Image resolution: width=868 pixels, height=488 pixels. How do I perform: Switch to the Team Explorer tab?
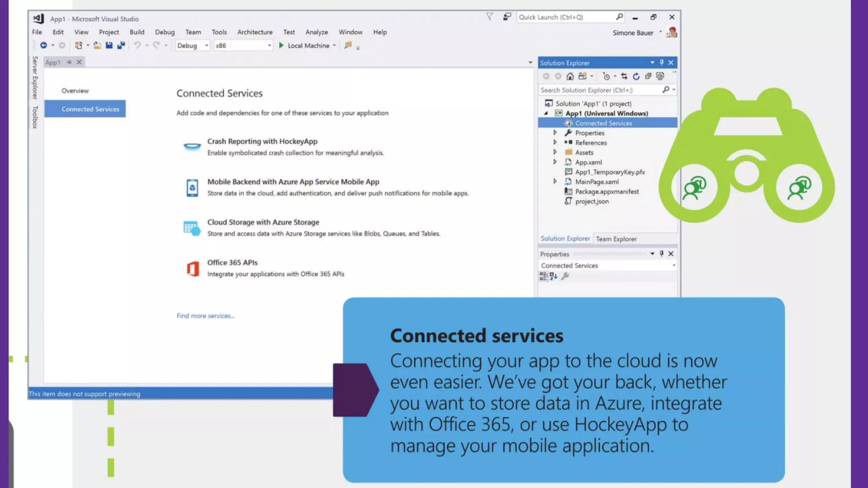pos(616,239)
